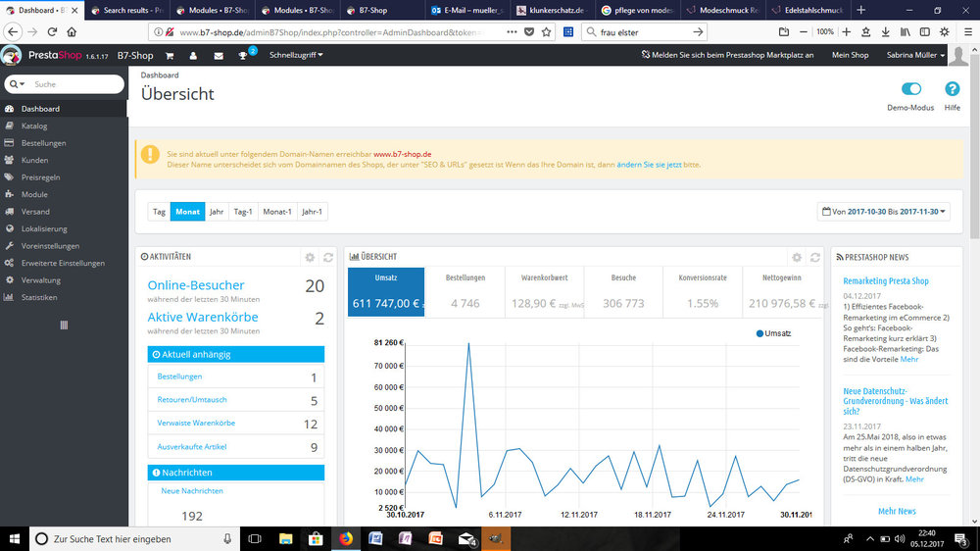The image size is (980, 551).
Task: Click the page vertical scrollbar
Action: coord(975,144)
